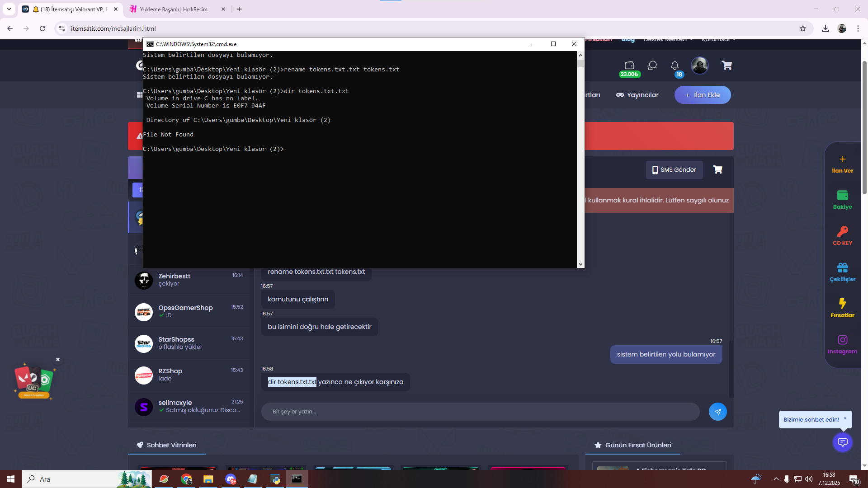Image resolution: width=868 pixels, height=488 pixels.
Task: Open the volume control in system tray
Action: click(809, 479)
